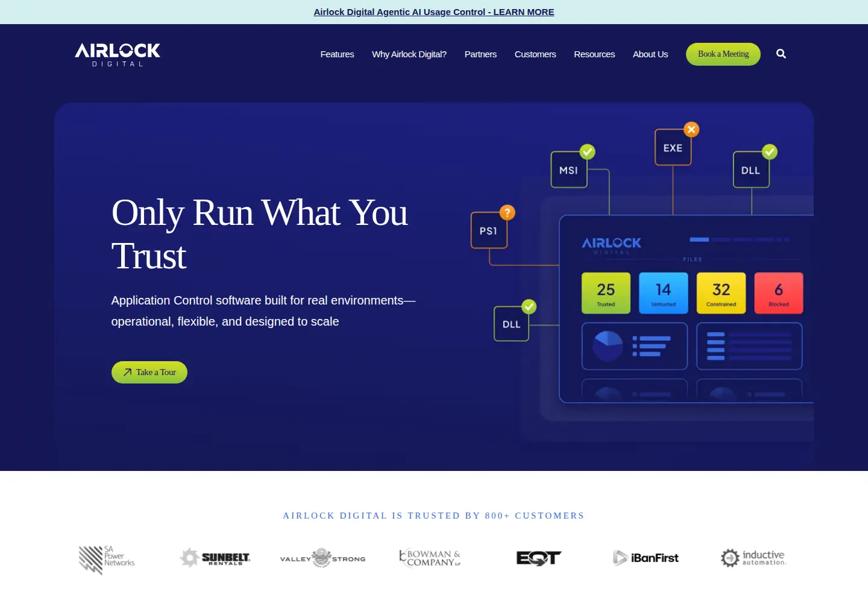Click the Bowman & Company logo
This screenshot has height=603, width=868.
pos(430,558)
